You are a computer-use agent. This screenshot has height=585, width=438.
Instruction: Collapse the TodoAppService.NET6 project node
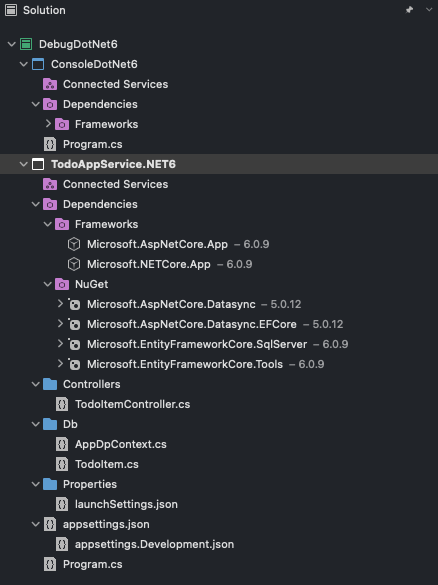point(24,164)
